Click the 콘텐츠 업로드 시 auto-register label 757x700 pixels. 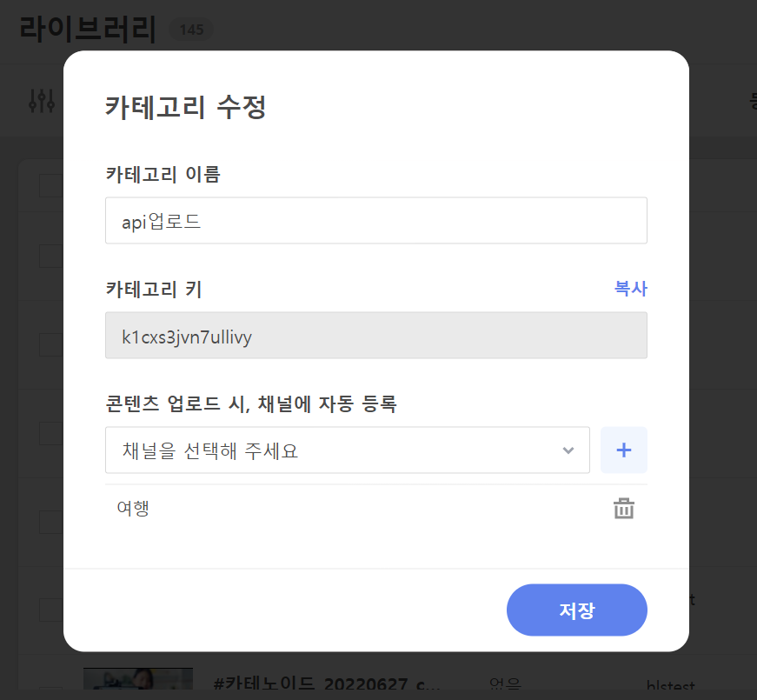click(250, 404)
